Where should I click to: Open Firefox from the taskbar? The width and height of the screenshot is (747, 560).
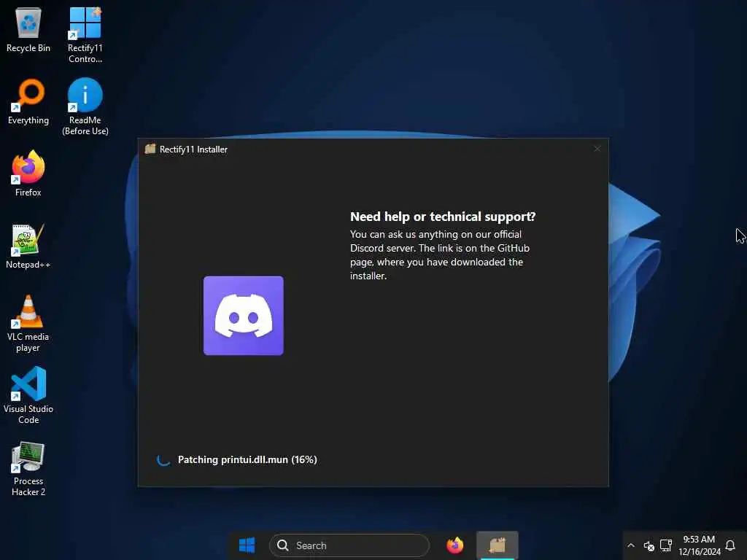(455, 545)
